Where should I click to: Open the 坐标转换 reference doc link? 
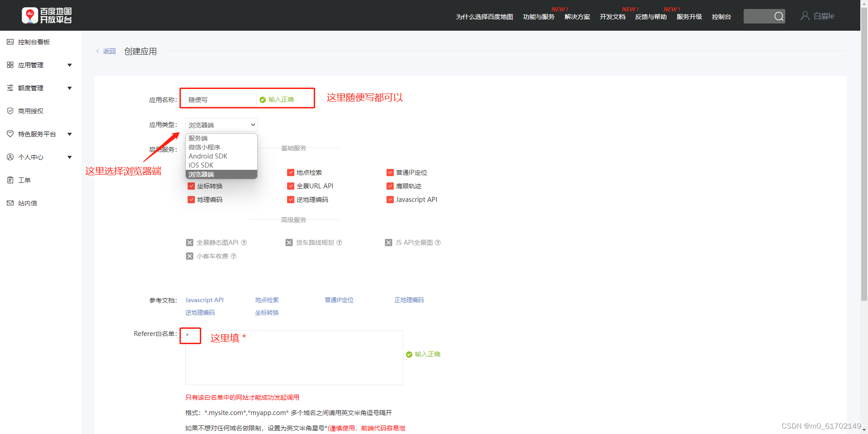267,313
